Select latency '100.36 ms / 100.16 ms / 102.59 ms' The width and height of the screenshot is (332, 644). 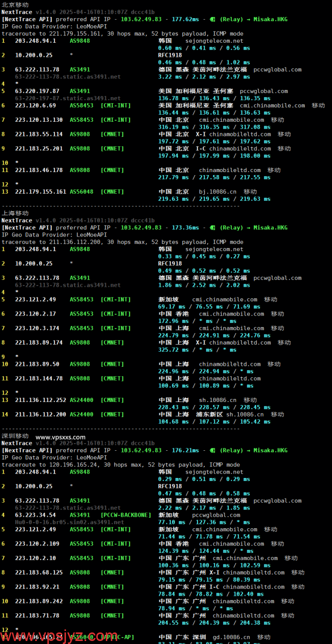tap(214, 565)
